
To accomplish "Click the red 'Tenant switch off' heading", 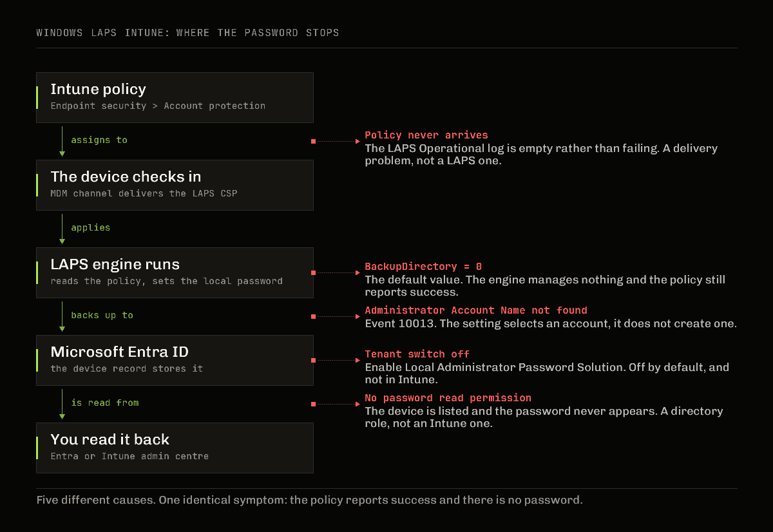I will point(417,354).
